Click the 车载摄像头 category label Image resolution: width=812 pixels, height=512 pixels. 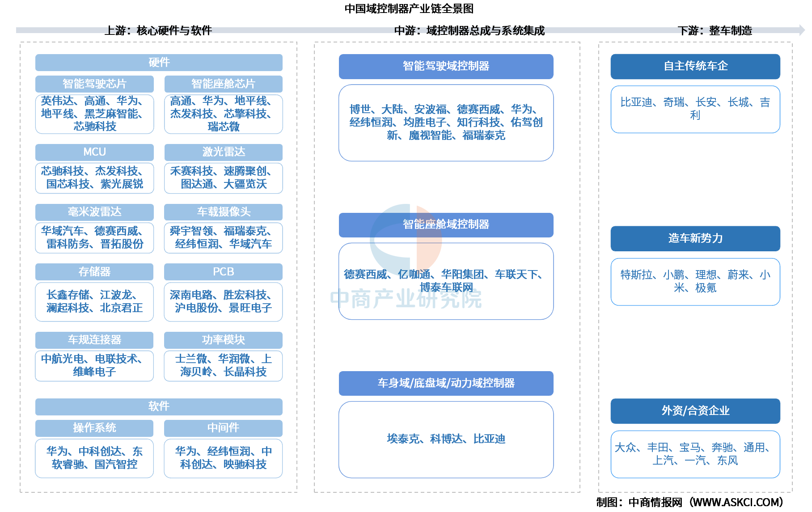(224, 212)
